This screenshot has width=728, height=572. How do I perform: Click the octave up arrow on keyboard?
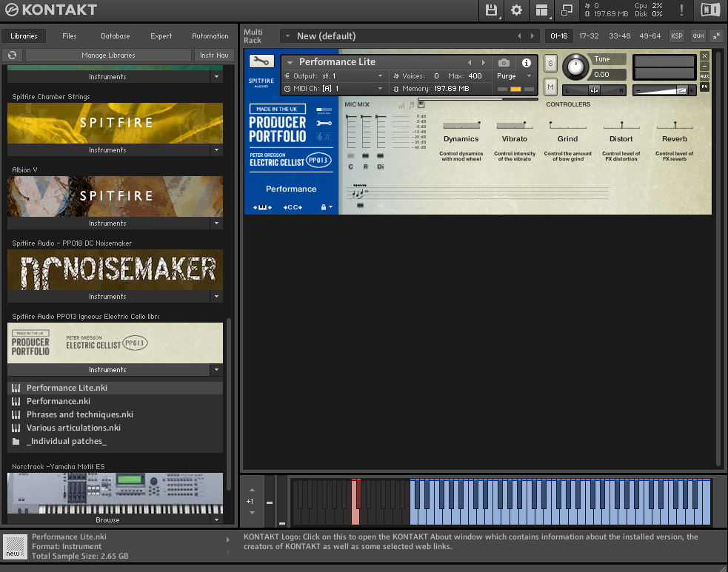(x=252, y=490)
